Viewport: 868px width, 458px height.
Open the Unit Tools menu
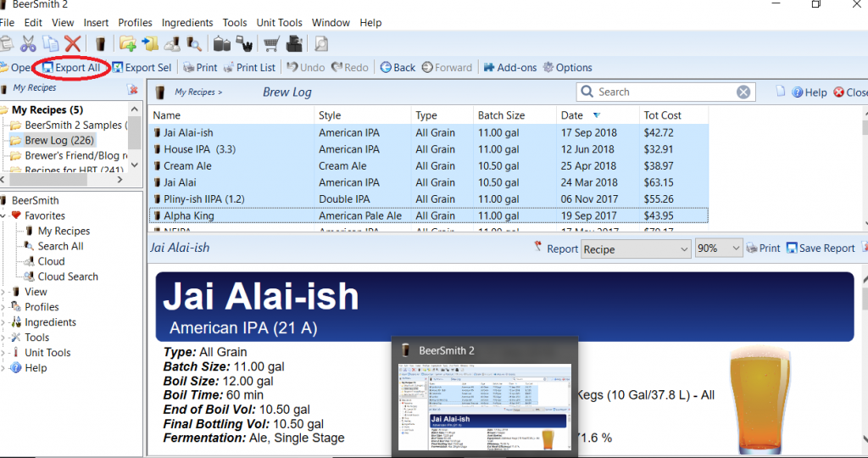(x=279, y=23)
